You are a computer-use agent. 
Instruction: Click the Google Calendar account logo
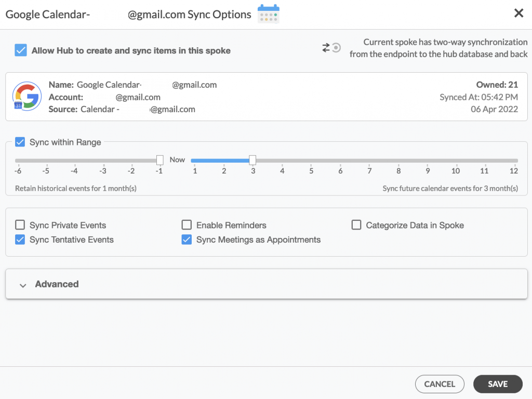point(27,96)
